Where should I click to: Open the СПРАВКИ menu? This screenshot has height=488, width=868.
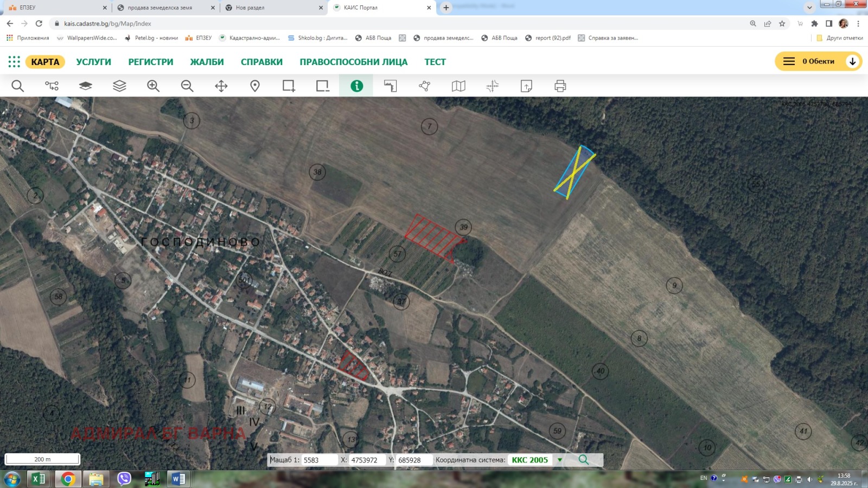click(263, 61)
